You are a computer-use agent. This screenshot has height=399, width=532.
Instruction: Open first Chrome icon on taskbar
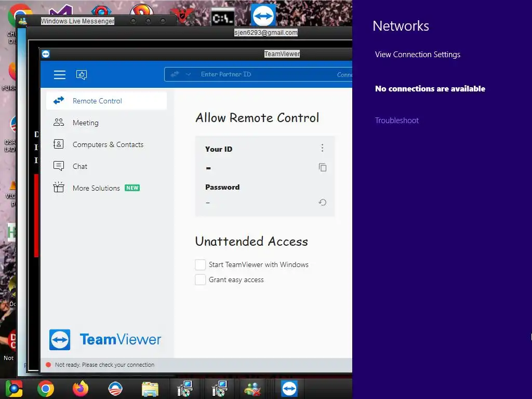(14, 389)
